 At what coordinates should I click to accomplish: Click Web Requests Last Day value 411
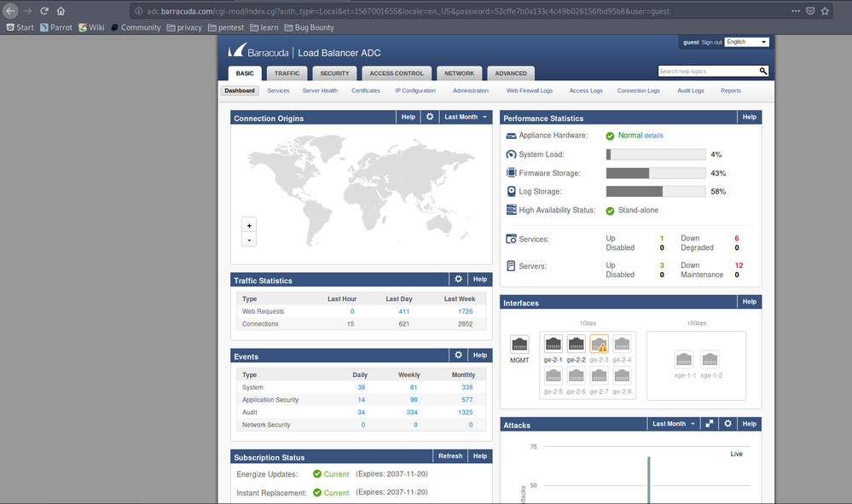point(403,311)
